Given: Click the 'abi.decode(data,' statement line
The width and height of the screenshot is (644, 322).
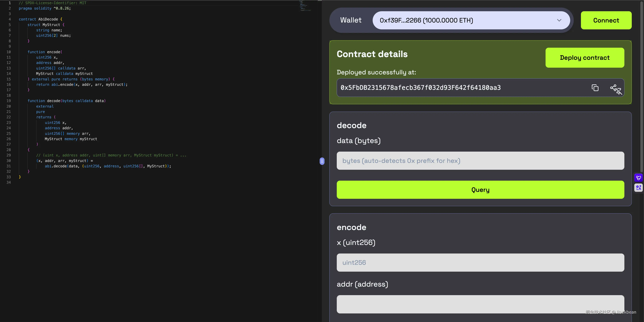Looking at the screenshot, I should point(108,166).
